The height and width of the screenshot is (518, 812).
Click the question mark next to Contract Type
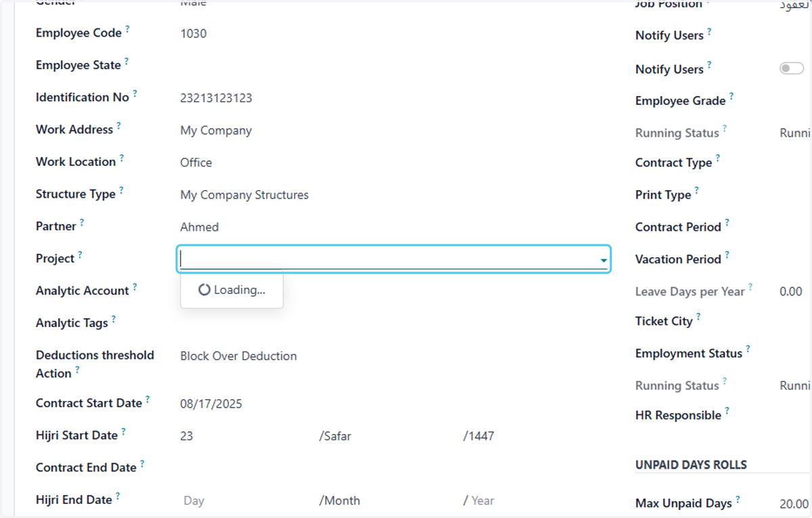tap(718, 158)
